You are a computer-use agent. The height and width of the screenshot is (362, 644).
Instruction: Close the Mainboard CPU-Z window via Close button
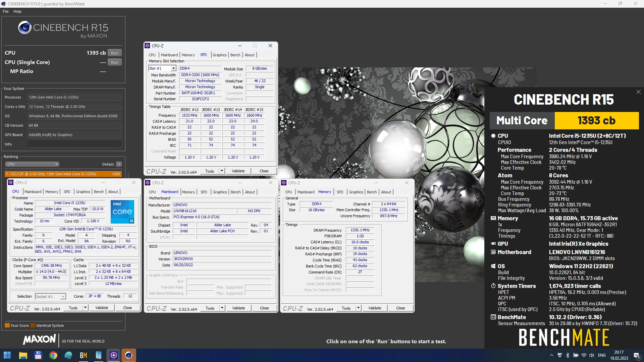(264, 308)
